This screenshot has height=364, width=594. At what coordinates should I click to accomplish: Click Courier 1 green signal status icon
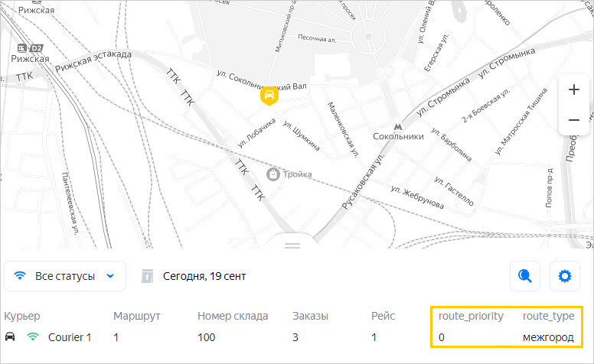[x=33, y=337]
